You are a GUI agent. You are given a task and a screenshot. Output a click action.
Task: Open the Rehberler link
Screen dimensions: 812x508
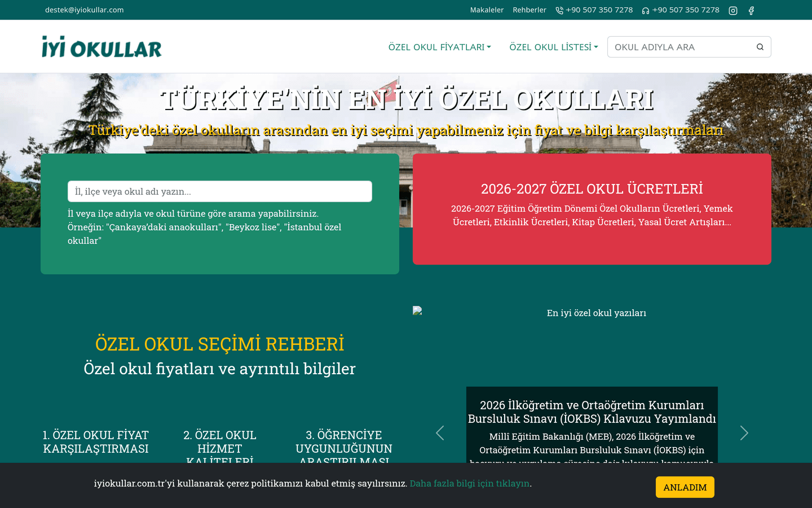(529, 10)
